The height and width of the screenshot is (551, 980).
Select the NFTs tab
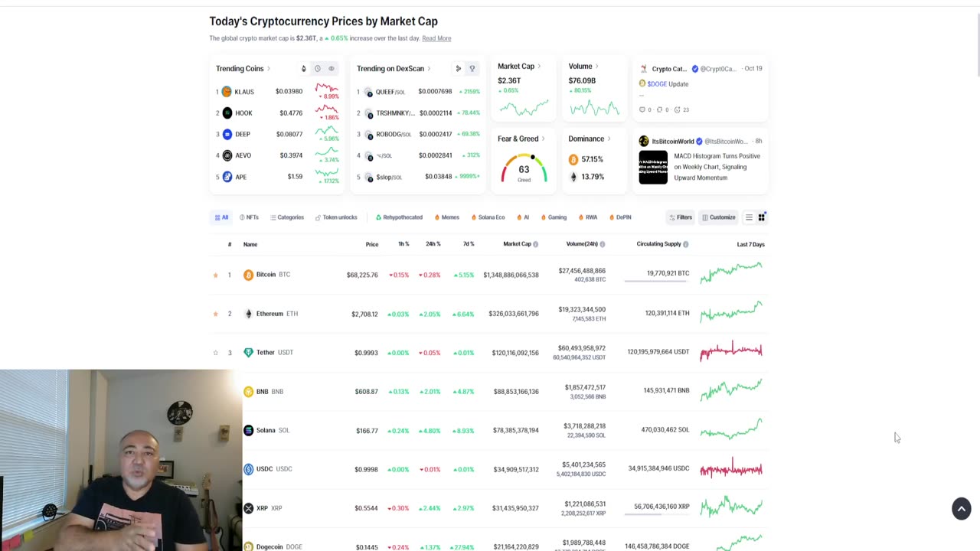pyautogui.click(x=249, y=217)
